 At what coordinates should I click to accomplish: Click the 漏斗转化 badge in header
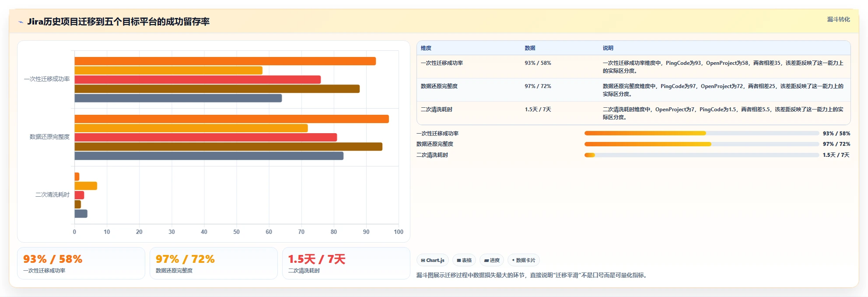pyautogui.click(x=838, y=19)
